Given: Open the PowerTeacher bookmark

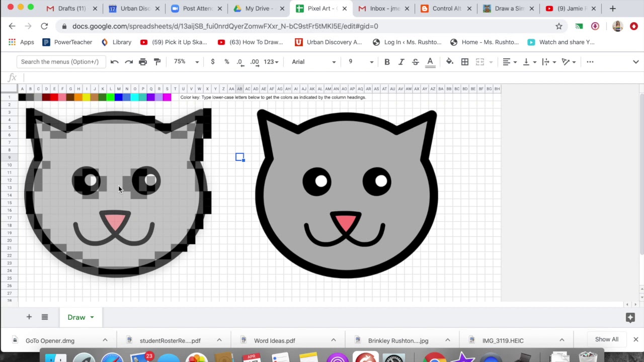Looking at the screenshot, I should point(67,42).
